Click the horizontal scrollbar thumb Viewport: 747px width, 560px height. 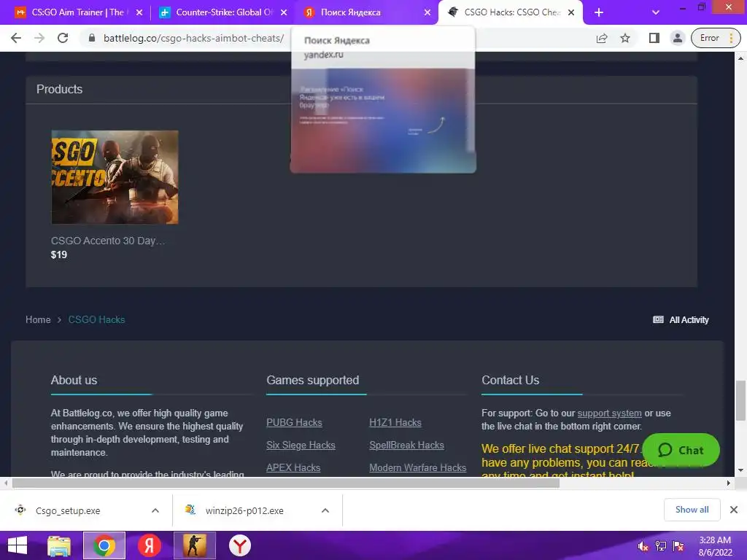285,483
